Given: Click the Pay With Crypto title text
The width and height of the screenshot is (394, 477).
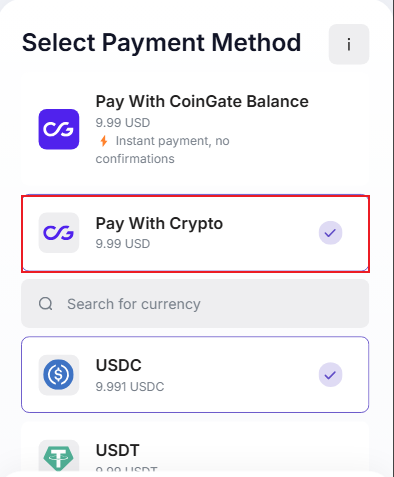Looking at the screenshot, I should 159,224.
